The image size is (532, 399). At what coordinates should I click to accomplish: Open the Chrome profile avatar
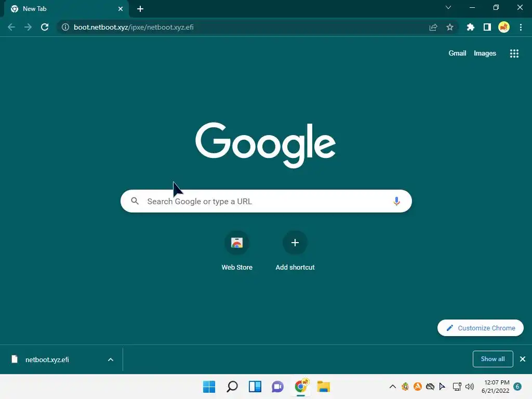click(504, 27)
